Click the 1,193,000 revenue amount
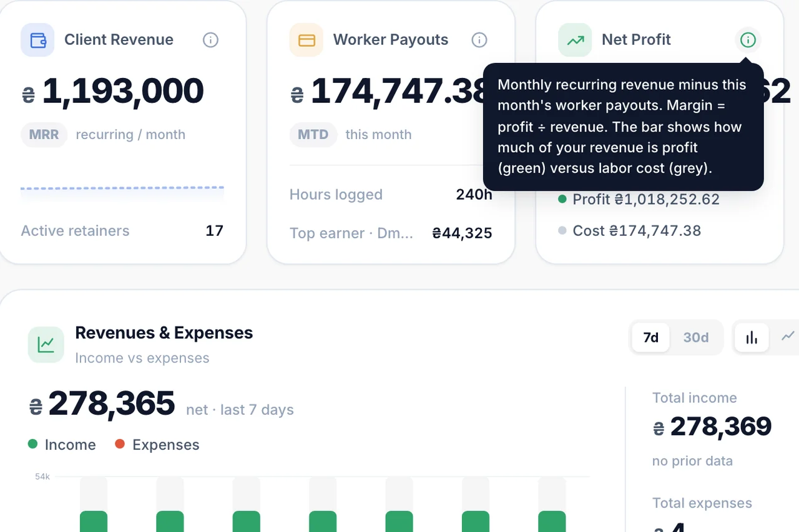 coord(112,91)
